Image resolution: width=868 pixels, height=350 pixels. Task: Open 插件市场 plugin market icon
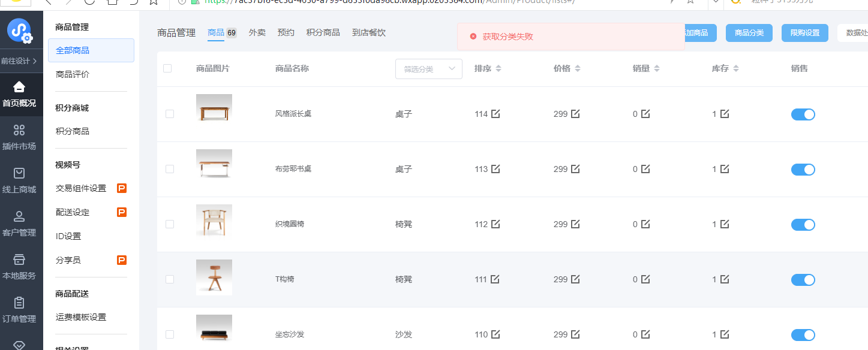19,130
